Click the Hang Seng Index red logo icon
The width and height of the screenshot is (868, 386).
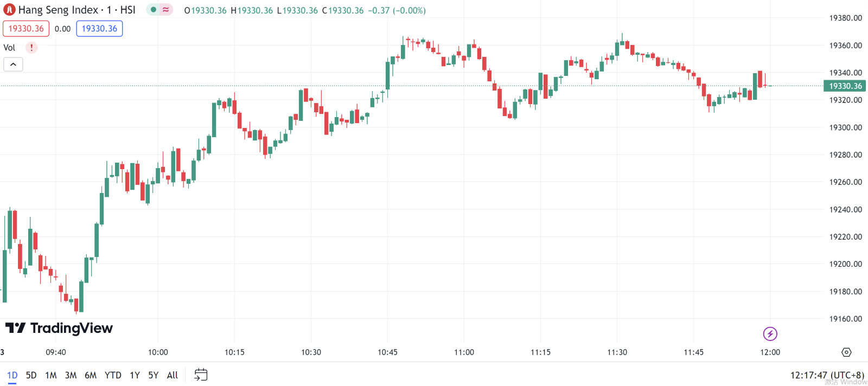[x=9, y=10]
